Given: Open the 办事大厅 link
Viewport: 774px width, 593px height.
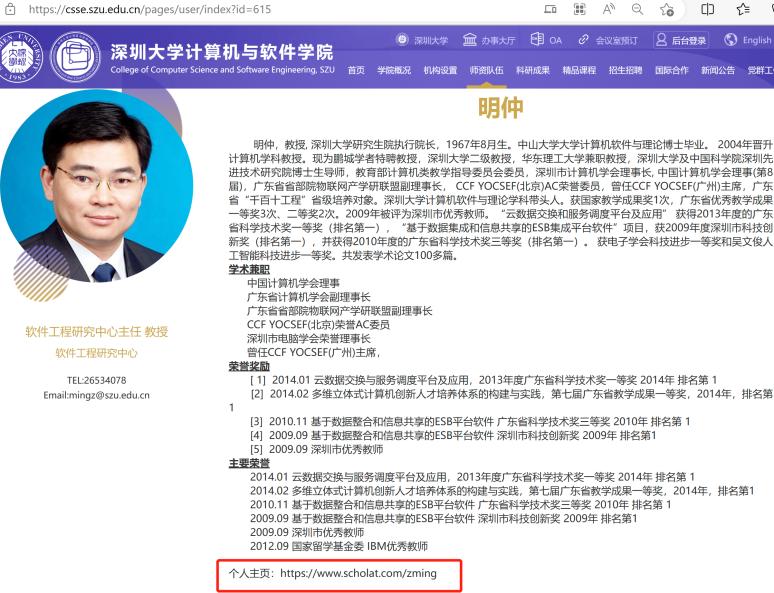Looking at the screenshot, I should 499,40.
